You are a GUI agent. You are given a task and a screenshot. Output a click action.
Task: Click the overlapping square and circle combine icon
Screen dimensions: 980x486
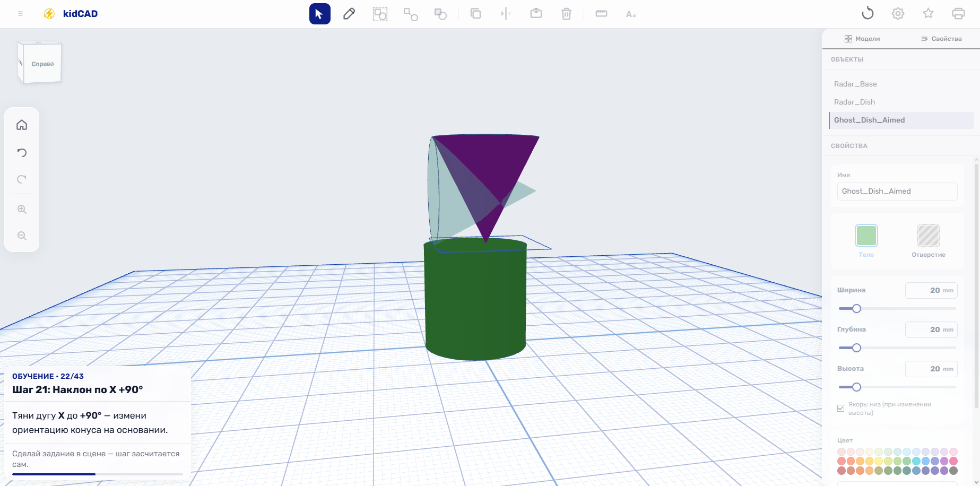click(x=440, y=14)
